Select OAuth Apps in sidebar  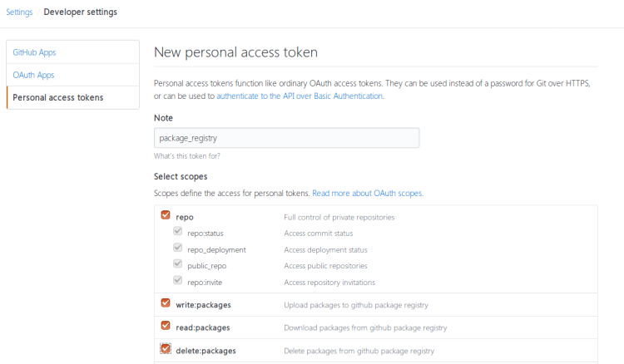click(x=33, y=75)
